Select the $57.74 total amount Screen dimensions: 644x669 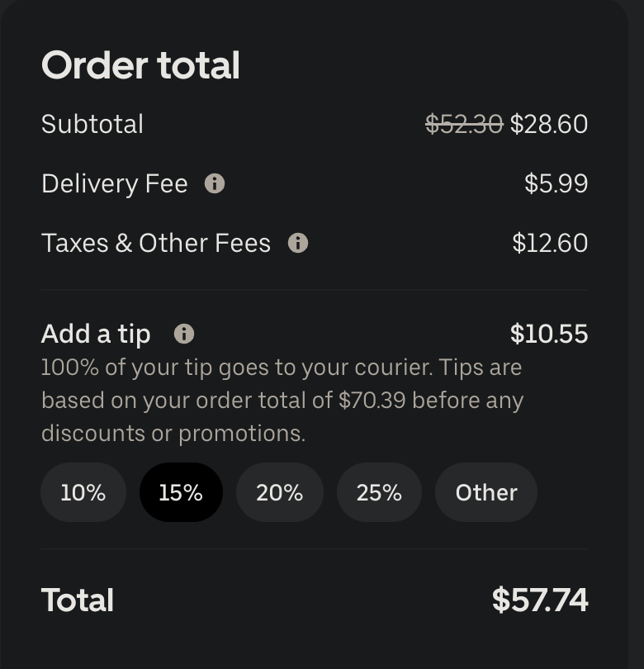(x=540, y=600)
